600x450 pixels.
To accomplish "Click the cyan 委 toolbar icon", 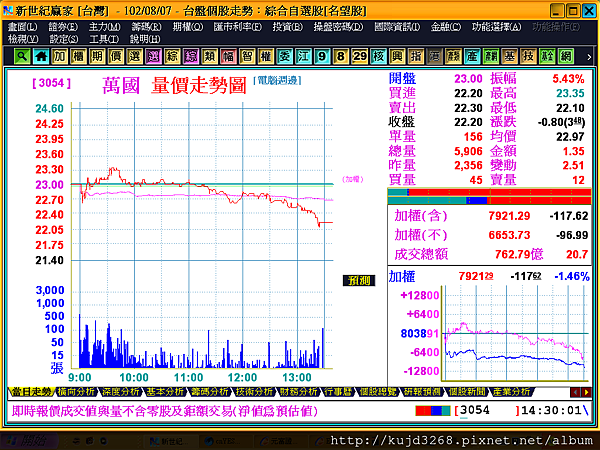I will [285, 56].
